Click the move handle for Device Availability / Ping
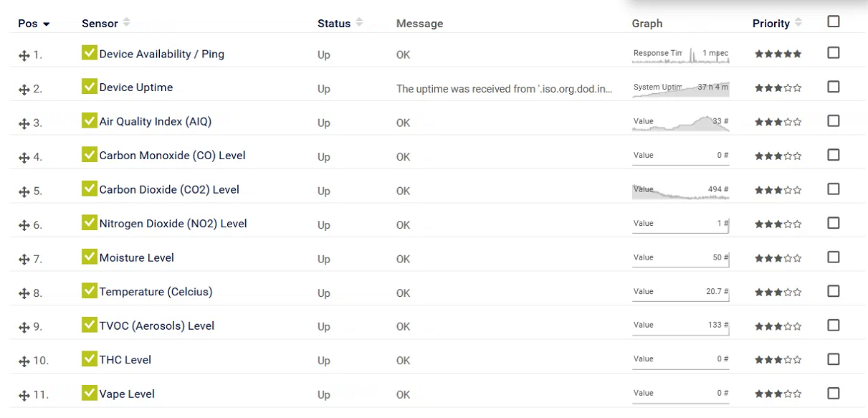The image size is (868, 418). [x=24, y=55]
